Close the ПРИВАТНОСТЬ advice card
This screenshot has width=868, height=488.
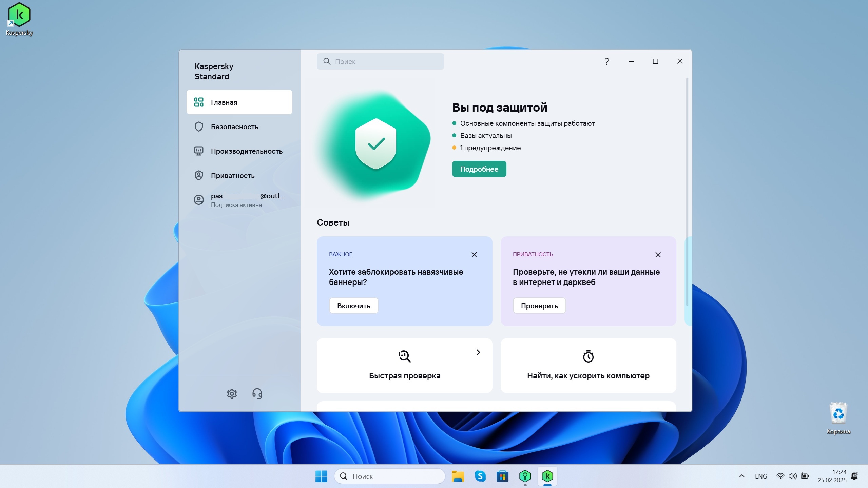coord(658,255)
